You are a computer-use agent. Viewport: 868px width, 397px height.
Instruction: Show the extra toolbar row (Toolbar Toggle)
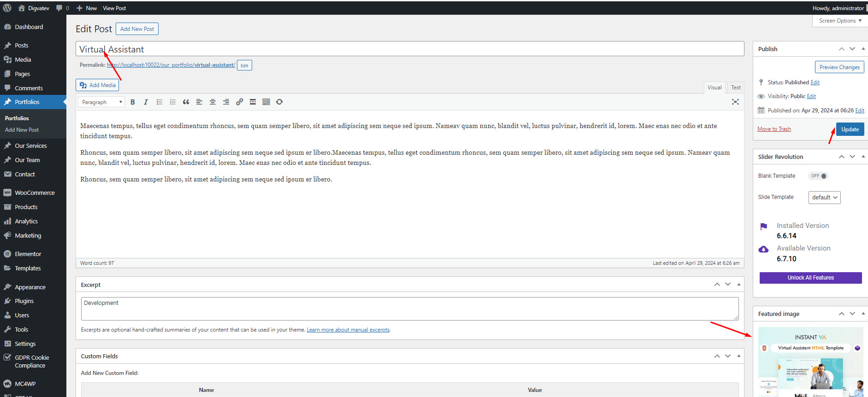click(266, 102)
